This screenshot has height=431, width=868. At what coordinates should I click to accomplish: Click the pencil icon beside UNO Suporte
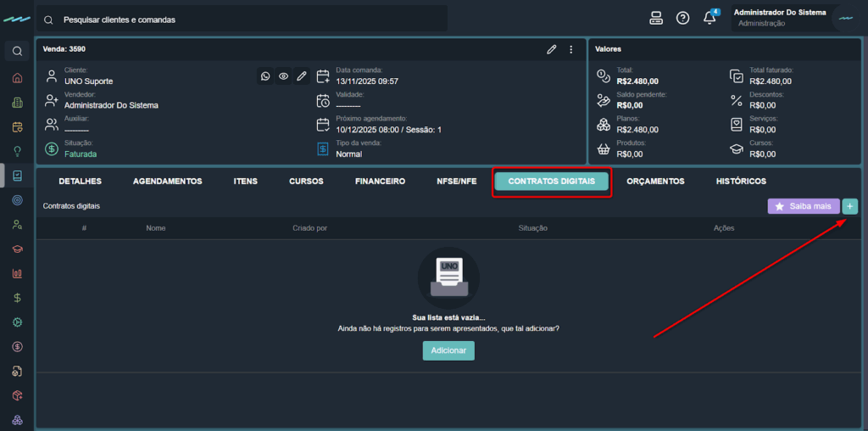click(301, 76)
